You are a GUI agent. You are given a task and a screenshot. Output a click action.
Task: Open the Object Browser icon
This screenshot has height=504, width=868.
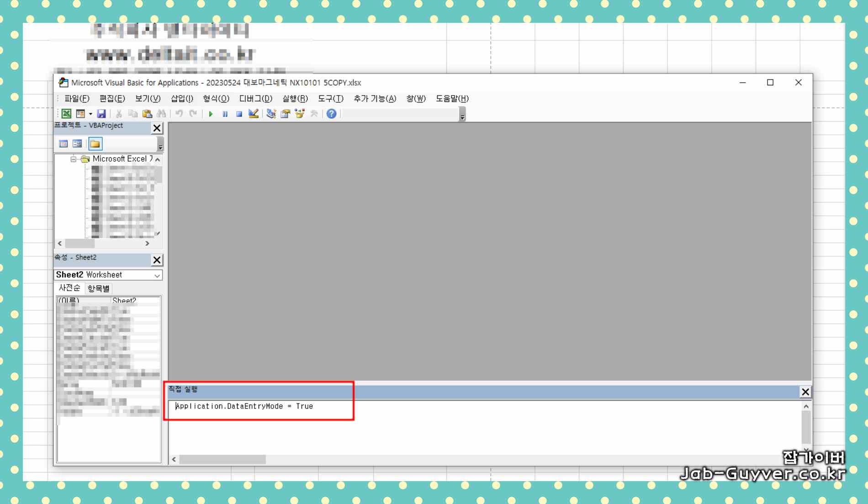tap(299, 114)
